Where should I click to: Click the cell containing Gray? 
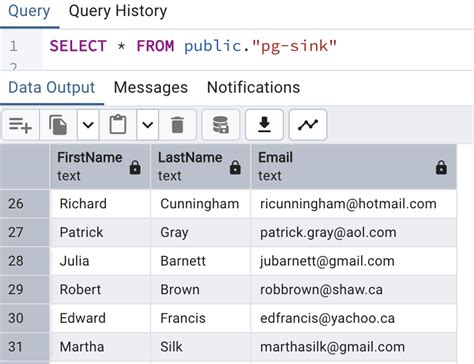click(x=200, y=232)
